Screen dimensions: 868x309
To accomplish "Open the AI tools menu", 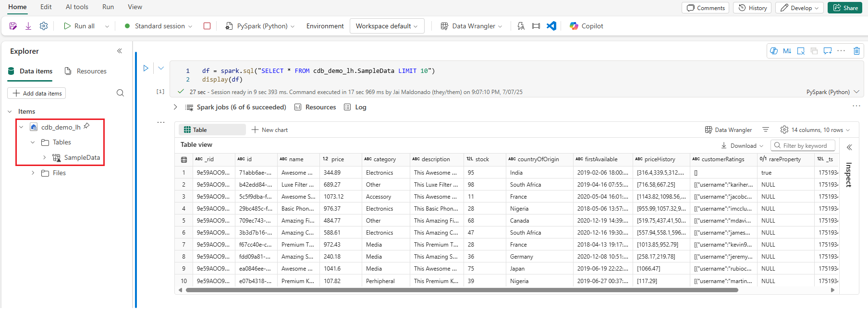I will 77,7.
